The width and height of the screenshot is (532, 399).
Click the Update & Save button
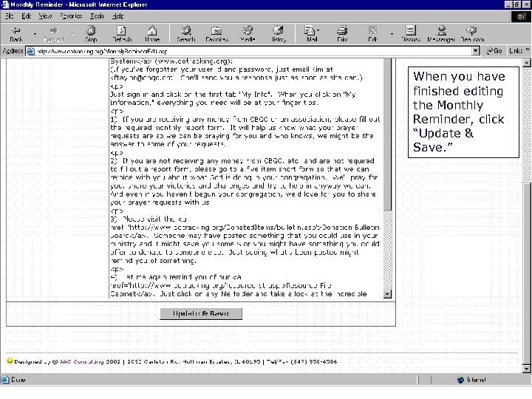point(201,313)
